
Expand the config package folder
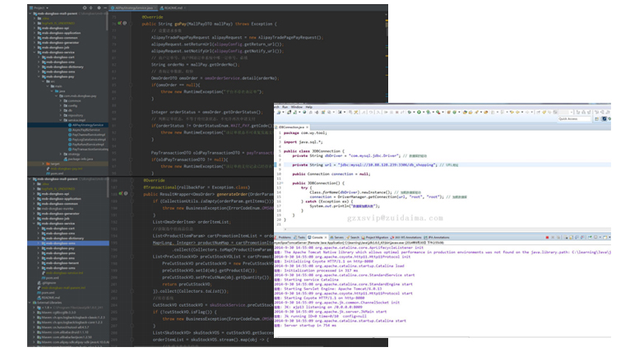click(x=60, y=105)
